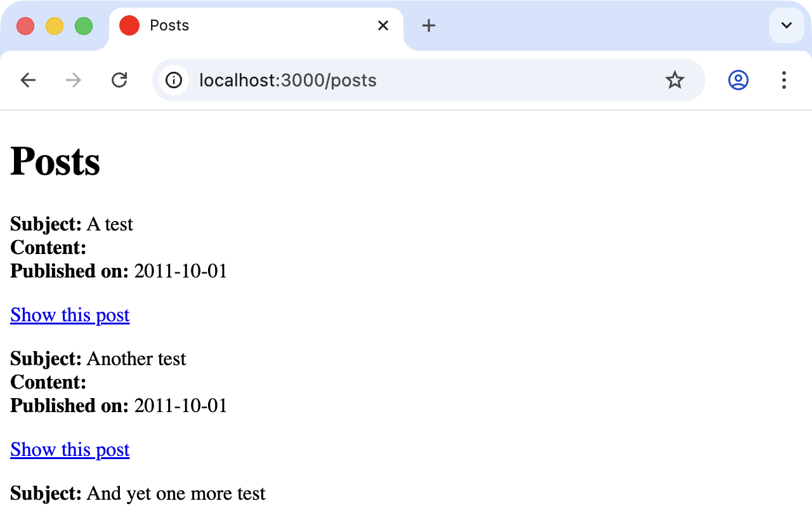Open a new tab with the plus button
Image resolution: width=812 pixels, height=508 pixels.
pos(429,25)
